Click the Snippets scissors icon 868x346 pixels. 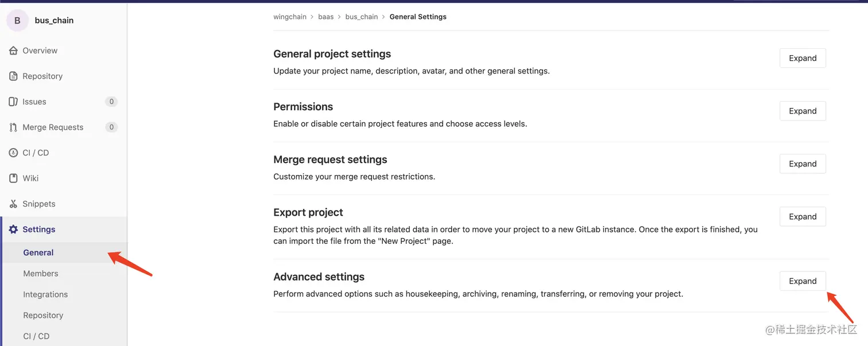[13, 204]
